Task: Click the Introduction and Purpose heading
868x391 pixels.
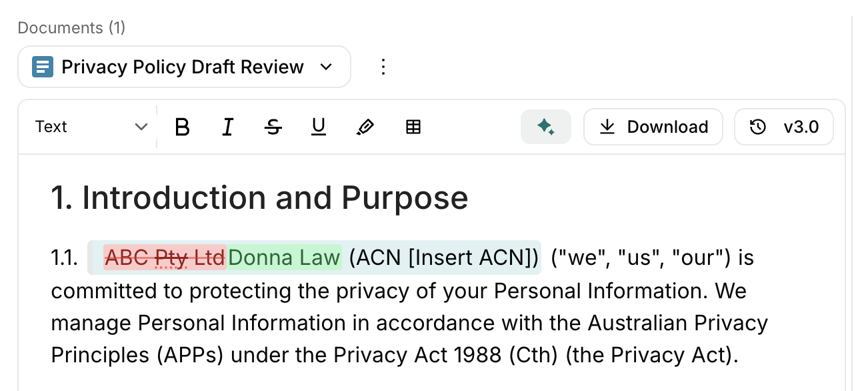Action: (259, 198)
